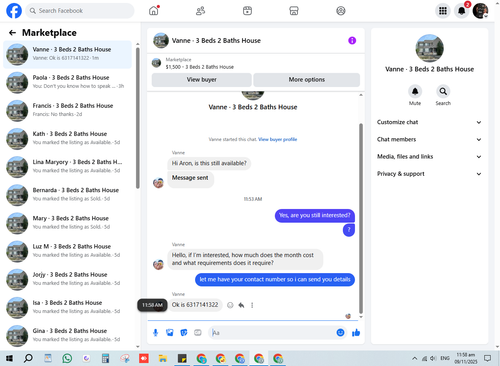Open the Luz M conversation
500x366 pixels.
point(67,251)
